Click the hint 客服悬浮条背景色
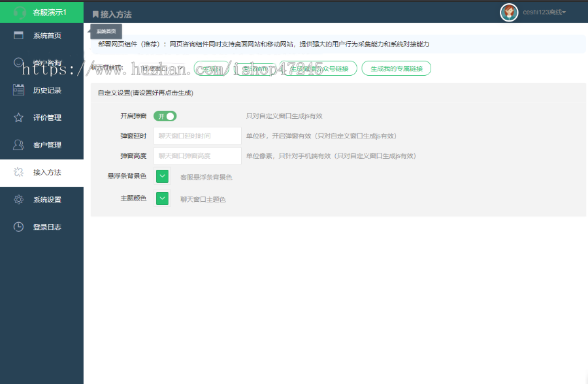The height and width of the screenshot is (384, 588). tap(206, 177)
